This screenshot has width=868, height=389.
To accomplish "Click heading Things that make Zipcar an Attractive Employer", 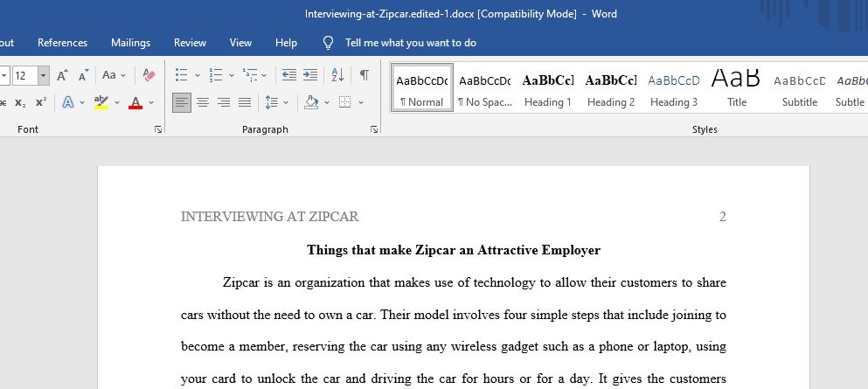I will (x=454, y=250).
